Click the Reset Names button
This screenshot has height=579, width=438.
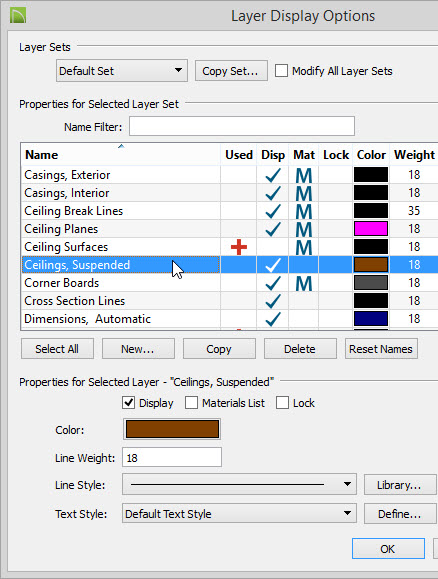381,349
